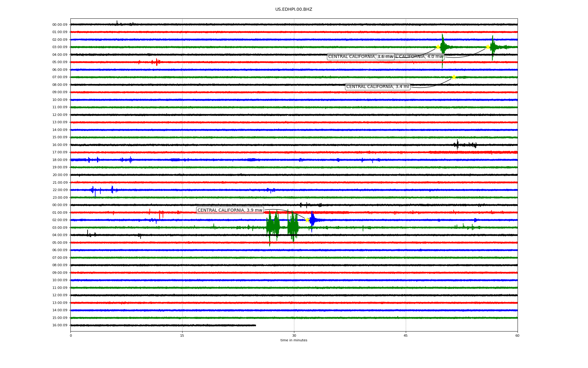Click the 19:00:09 row time label
Image resolution: width=588 pixels, height=368 pixels.
coord(60,167)
